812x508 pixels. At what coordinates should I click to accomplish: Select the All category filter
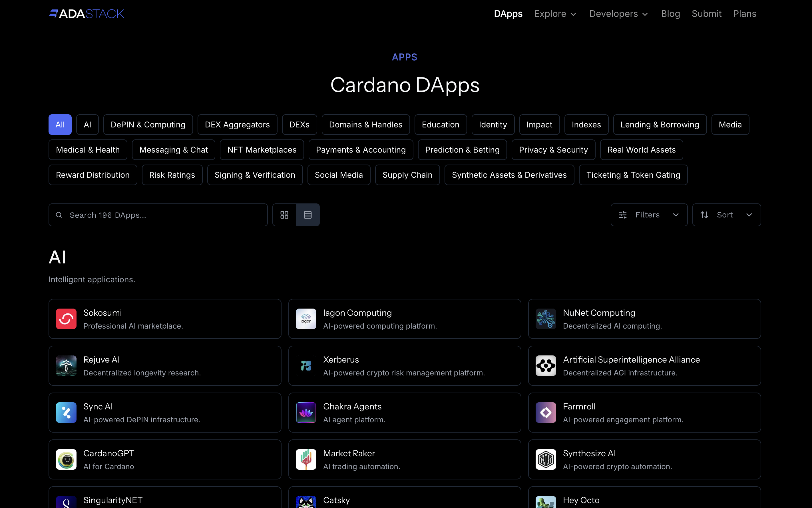tap(60, 125)
